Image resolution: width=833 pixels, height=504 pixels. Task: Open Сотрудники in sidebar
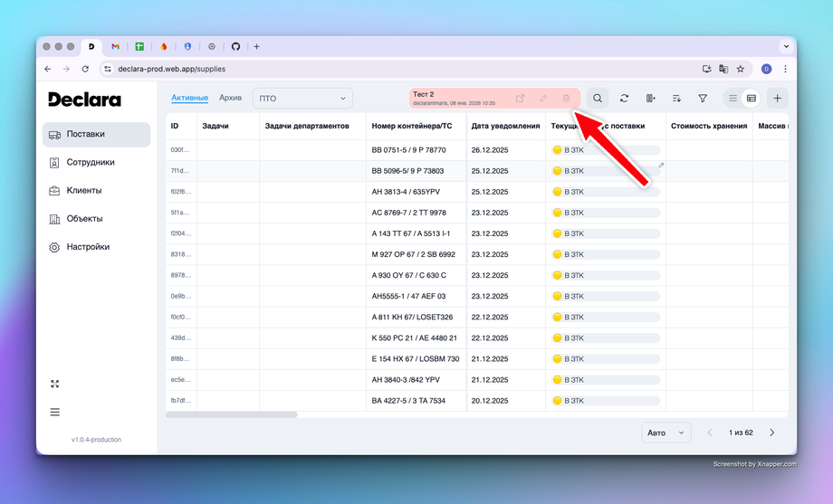[96, 163]
